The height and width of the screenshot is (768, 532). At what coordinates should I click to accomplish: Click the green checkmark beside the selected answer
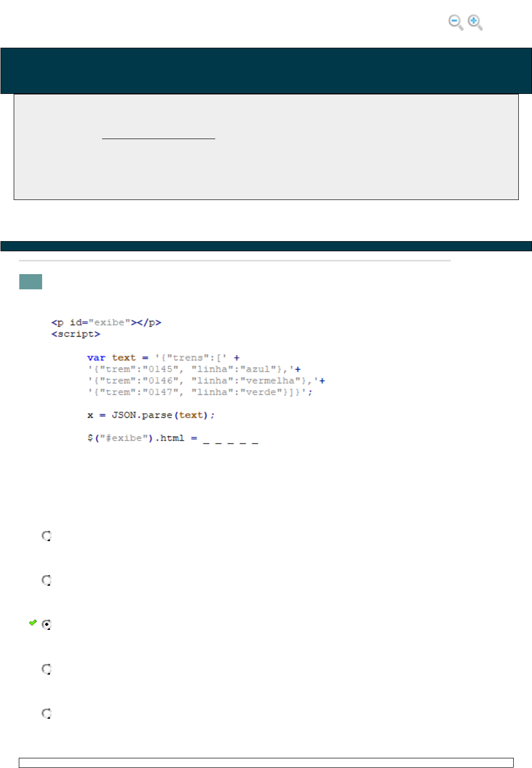(x=33, y=622)
